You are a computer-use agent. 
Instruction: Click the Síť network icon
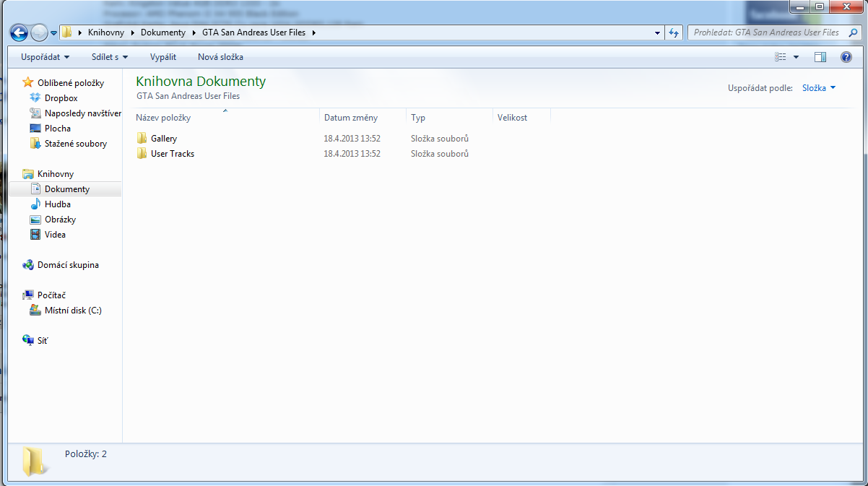click(x=28, y=340)
